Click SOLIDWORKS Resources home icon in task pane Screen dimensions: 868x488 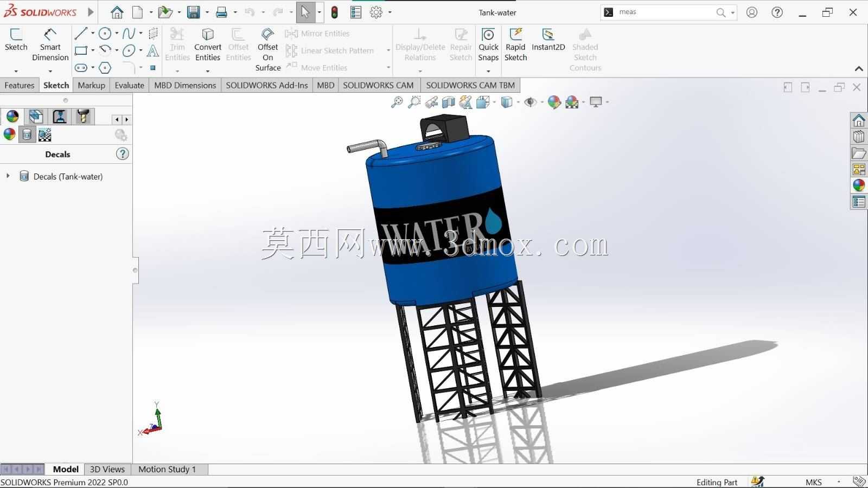click(859, 120)
